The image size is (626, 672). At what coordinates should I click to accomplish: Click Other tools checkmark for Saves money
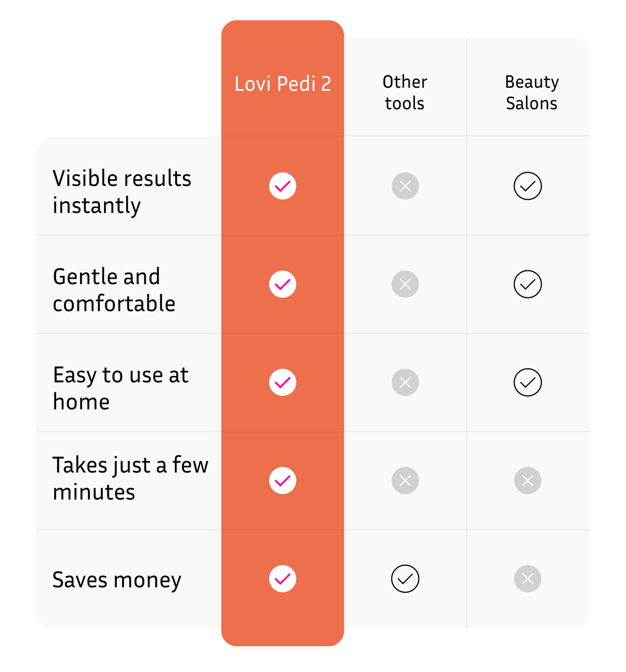coord(405,579)
